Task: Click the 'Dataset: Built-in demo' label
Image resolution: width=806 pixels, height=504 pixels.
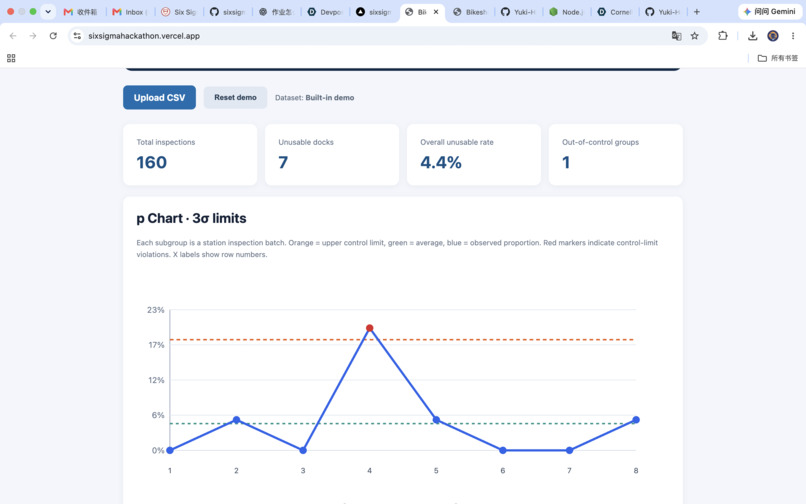Action: (x=315, y=98)
